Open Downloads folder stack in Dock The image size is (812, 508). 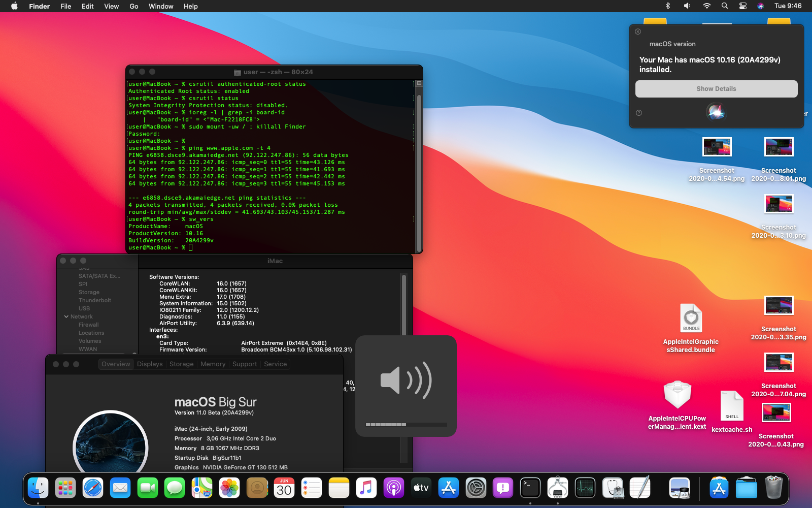(746, 488)
